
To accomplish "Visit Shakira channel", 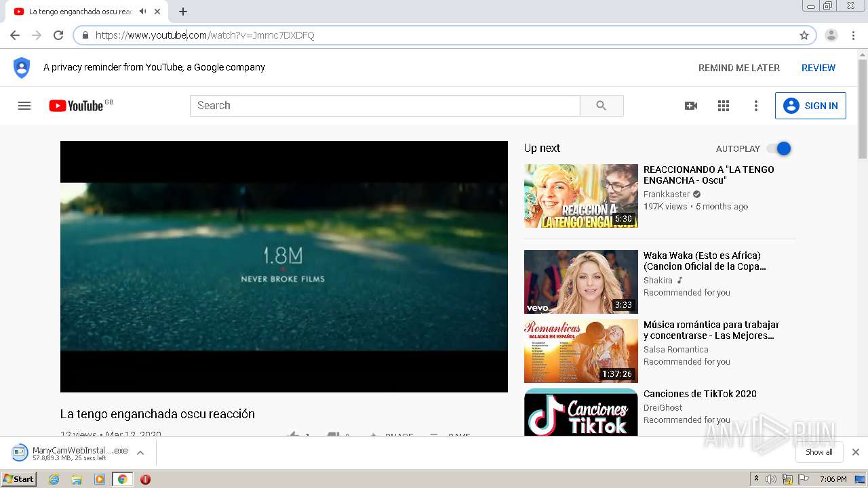I will click(x=658, y=281).
